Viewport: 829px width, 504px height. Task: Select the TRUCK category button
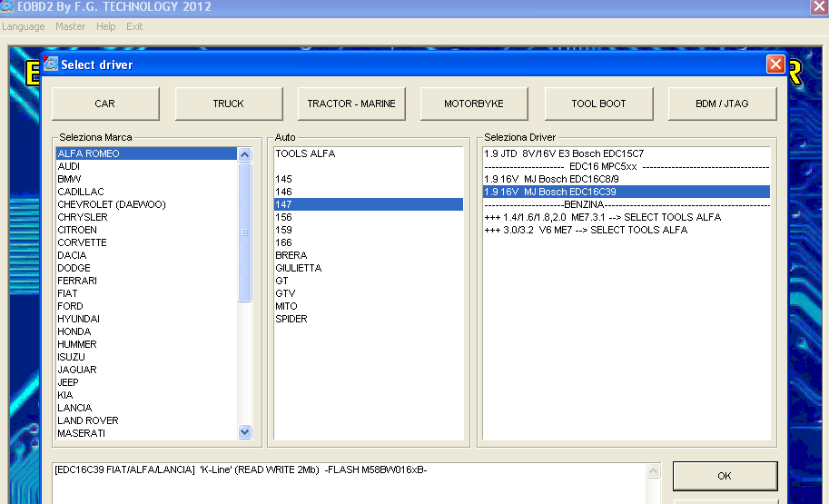pos(228,104)
